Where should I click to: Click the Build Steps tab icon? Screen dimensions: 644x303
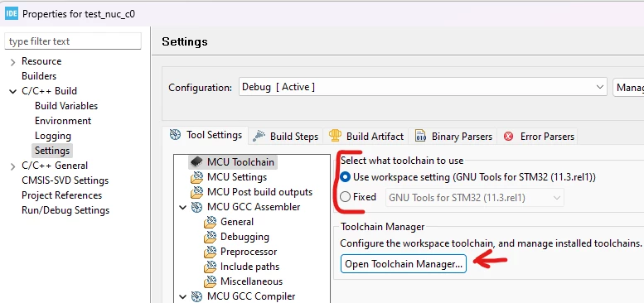point(259,136)
